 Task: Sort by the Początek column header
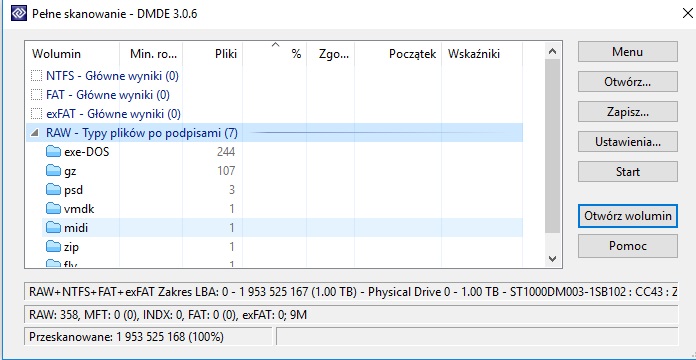[398, 54]
